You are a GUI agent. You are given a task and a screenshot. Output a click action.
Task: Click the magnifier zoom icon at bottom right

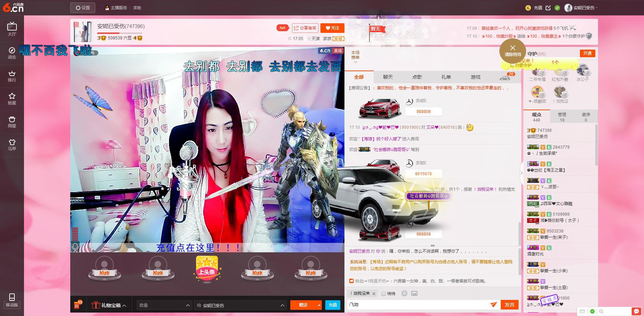(x=601, y=311)
